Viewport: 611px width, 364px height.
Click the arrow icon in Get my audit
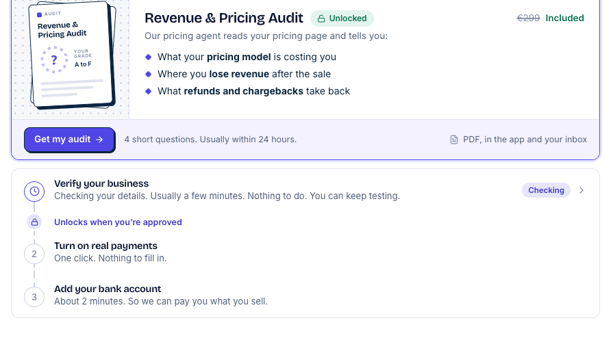click(x=99, y=140)
